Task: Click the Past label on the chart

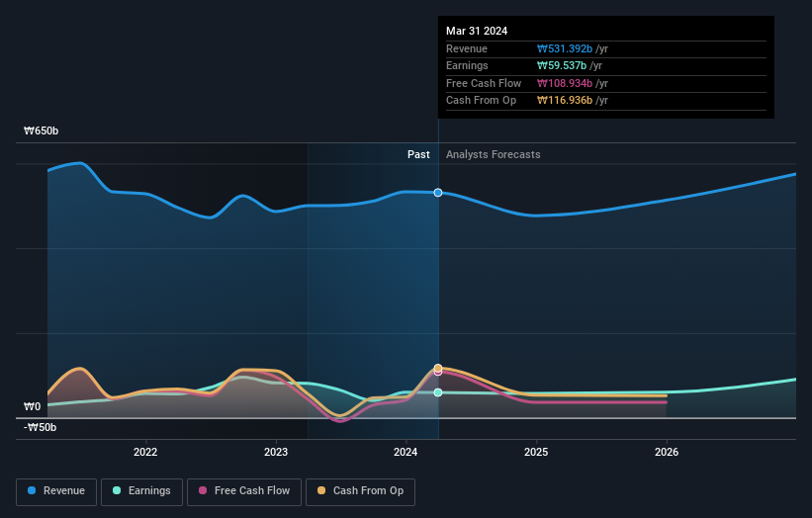Action: point(418,155)
